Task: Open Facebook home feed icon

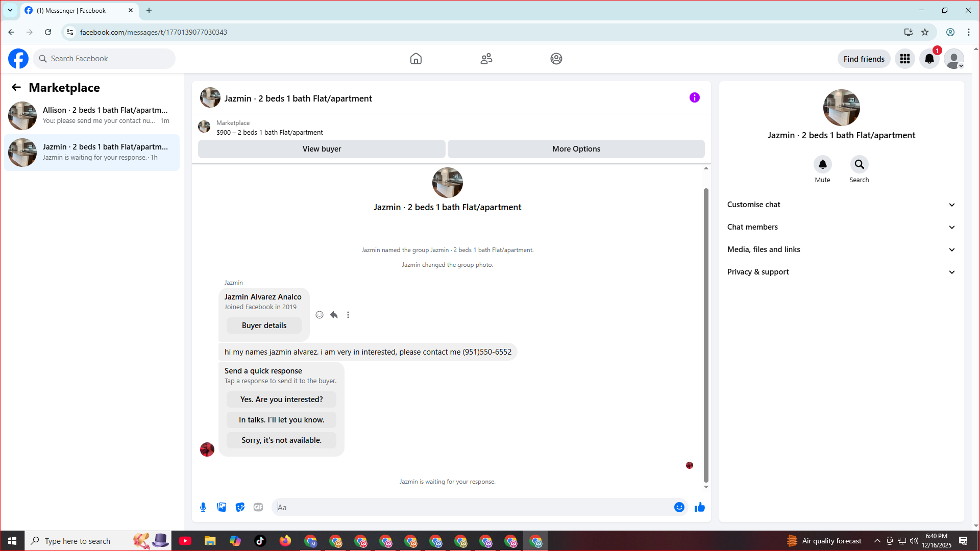Action: pyautogui.click(x=416, y=59)
